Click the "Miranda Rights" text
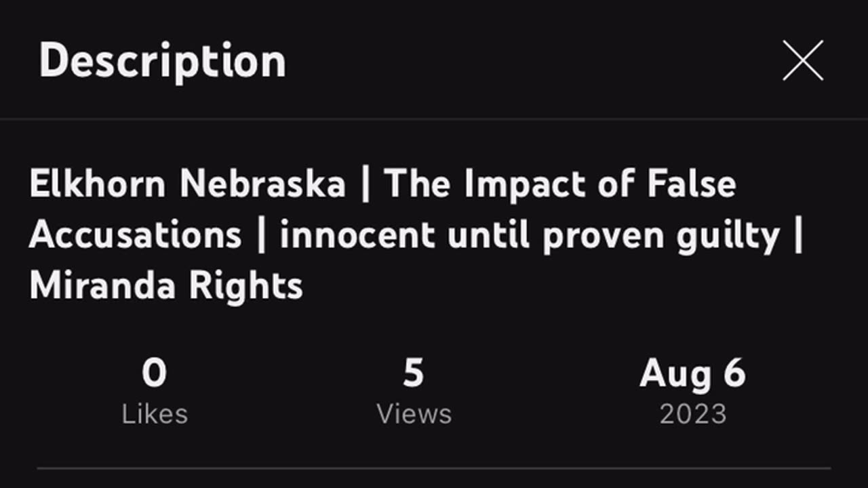Image resolution: width=868 pixels, height=488 pixels. [166, 285]
